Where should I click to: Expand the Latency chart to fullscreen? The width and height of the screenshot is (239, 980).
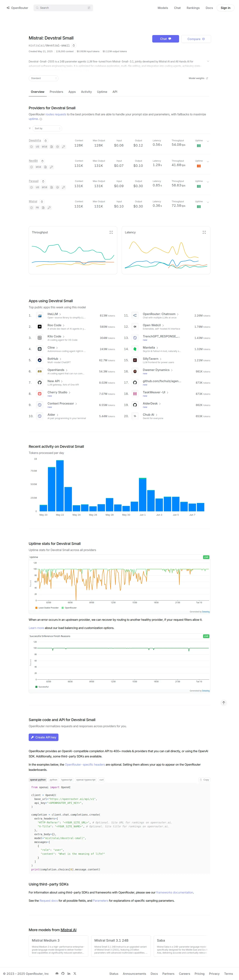click(x=204, y=232)
